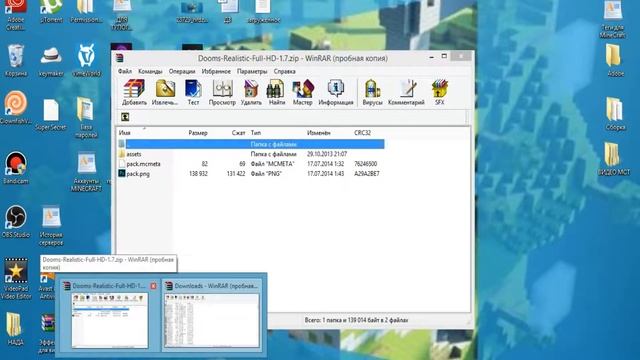Open the Мастер (Wizard) toolbar icon
The height and width of the screenshot is (360, 640).
(302, 92)
